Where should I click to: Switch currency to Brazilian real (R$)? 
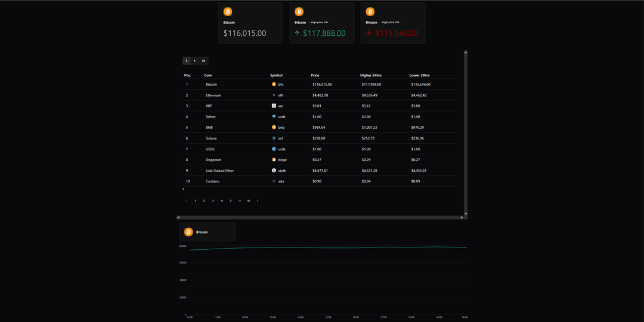pos(203,61)
